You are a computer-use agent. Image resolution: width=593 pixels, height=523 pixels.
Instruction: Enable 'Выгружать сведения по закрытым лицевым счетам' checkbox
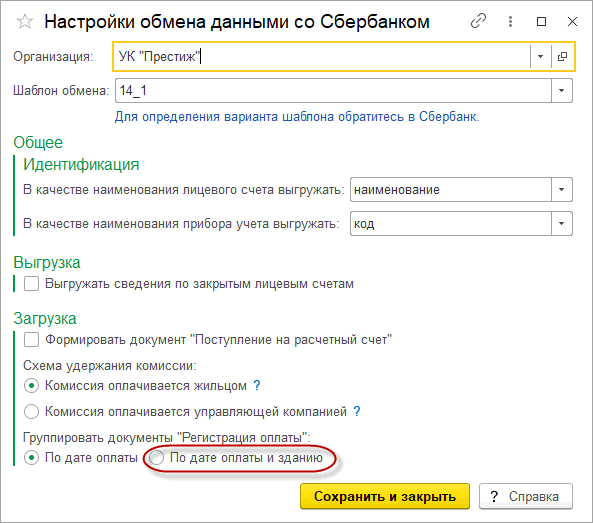tap(31, 284)
